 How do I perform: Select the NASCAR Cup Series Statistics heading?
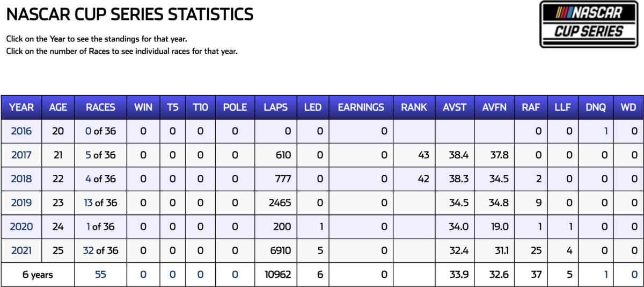tap(130, 15)
